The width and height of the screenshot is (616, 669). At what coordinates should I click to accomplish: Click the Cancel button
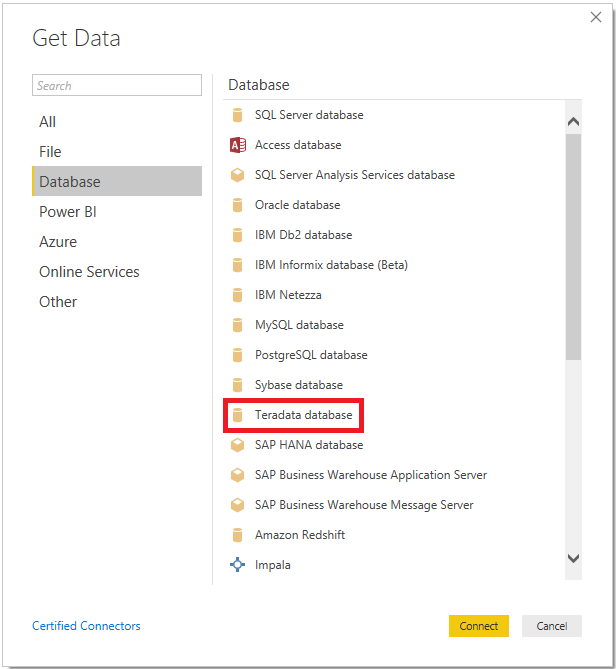coord(552,626)
